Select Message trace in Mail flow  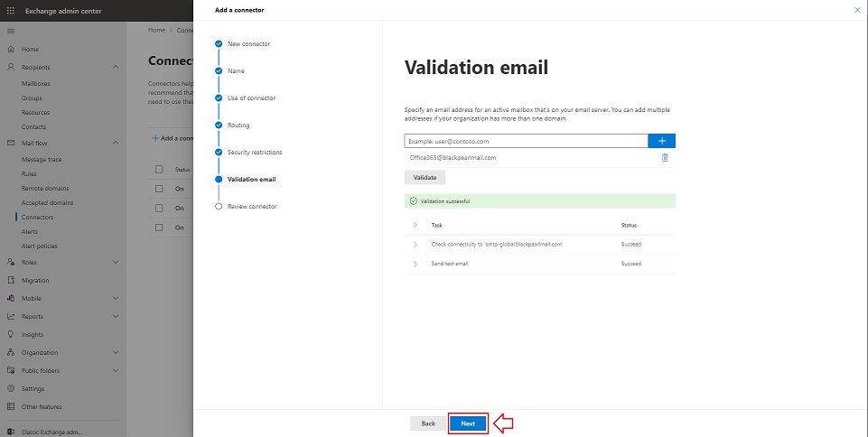pyautogui.click(x=42, y=159)
